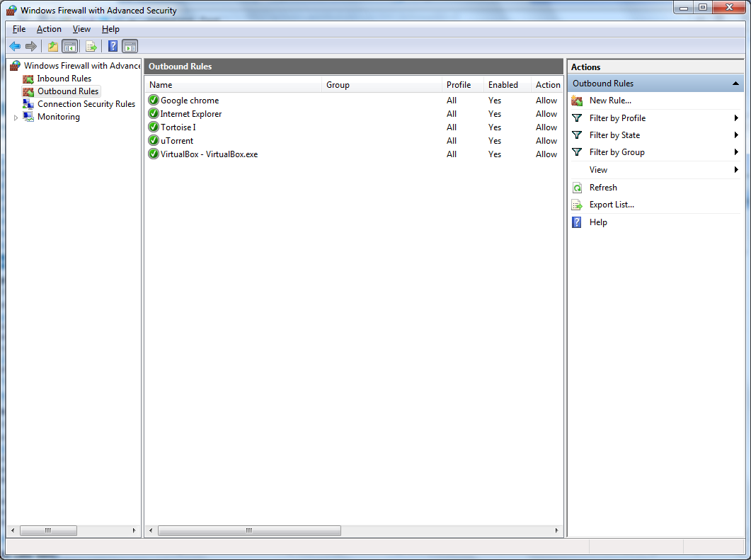Click the green check icon for uTorrent
Screen dimensions: 751x560
point(154,140)
